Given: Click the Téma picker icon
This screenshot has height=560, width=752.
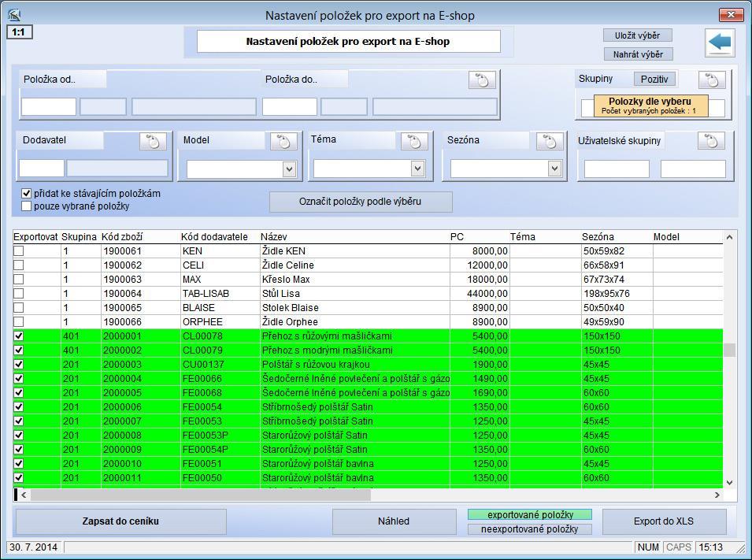Looking at the screenshot, I should pyautogui.click(x=414, y=141).
